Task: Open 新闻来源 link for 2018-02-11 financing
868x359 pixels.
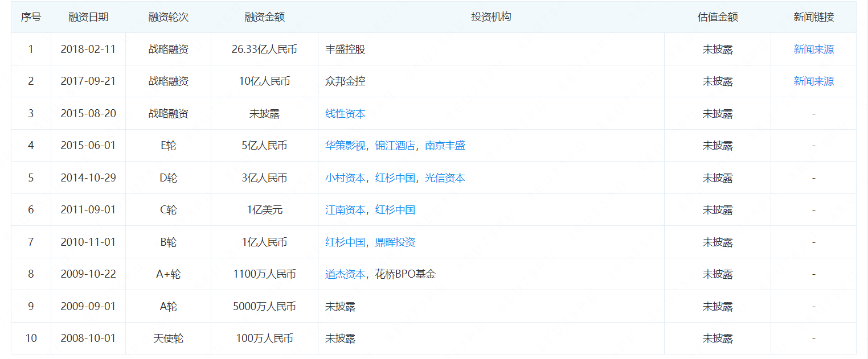Action: click(x=813, y=49)
